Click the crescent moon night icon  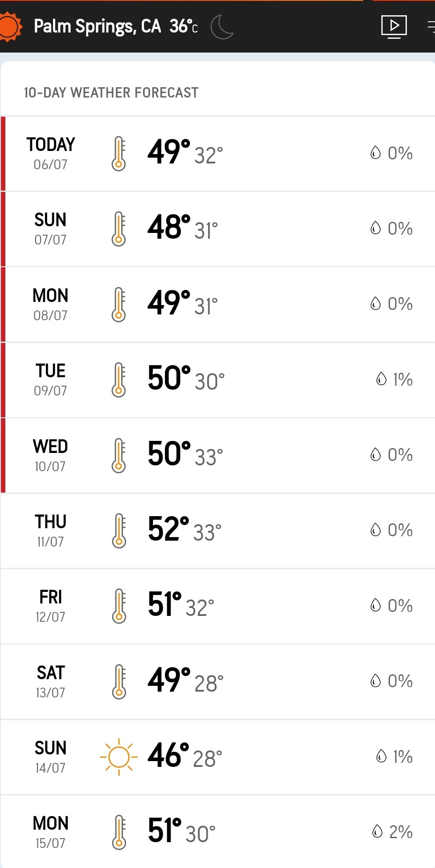tap(222, 27)
